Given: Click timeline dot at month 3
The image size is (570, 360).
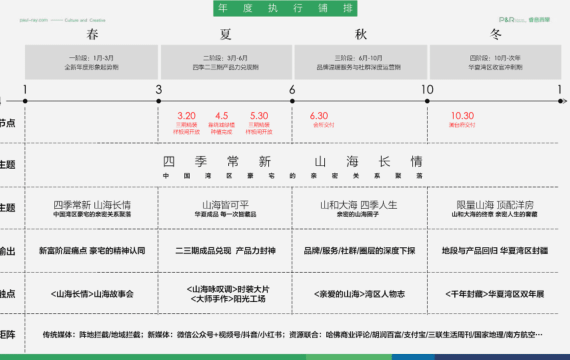Looking at the screenshot, I should (158, 101).
